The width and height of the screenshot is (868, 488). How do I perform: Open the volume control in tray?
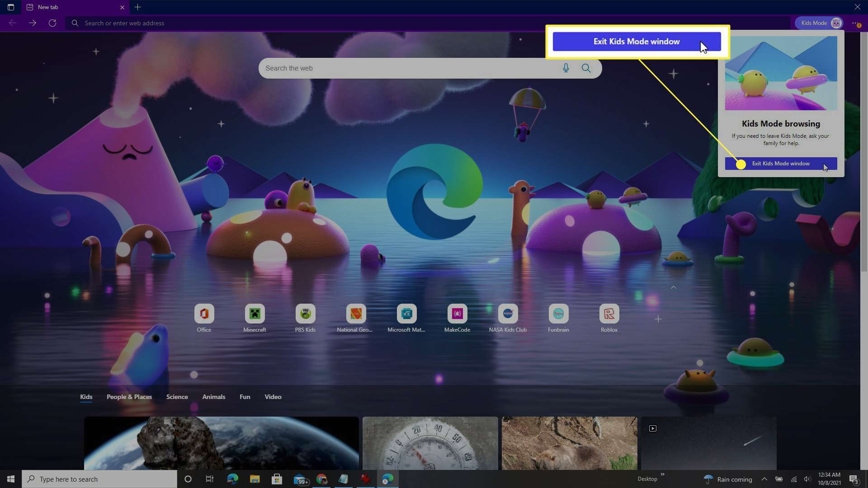click(x=807, y=479)
